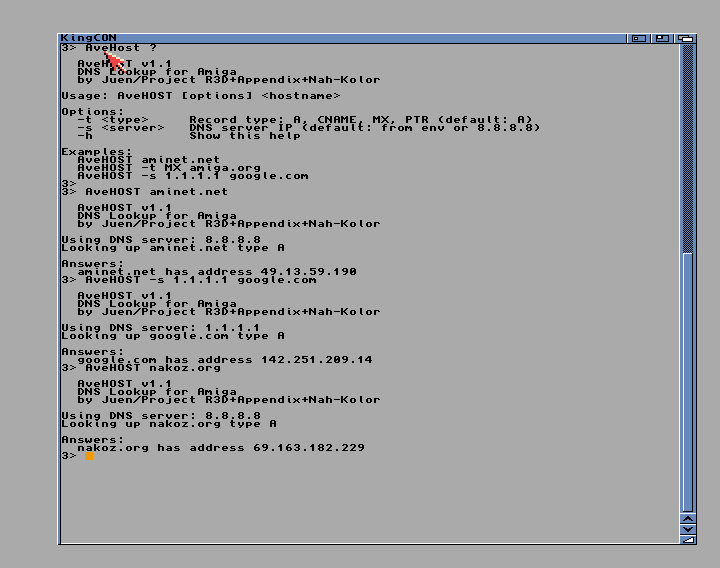Click the orange cursor block at prompt
Screen dimensions: 720x568
[89, 456]
